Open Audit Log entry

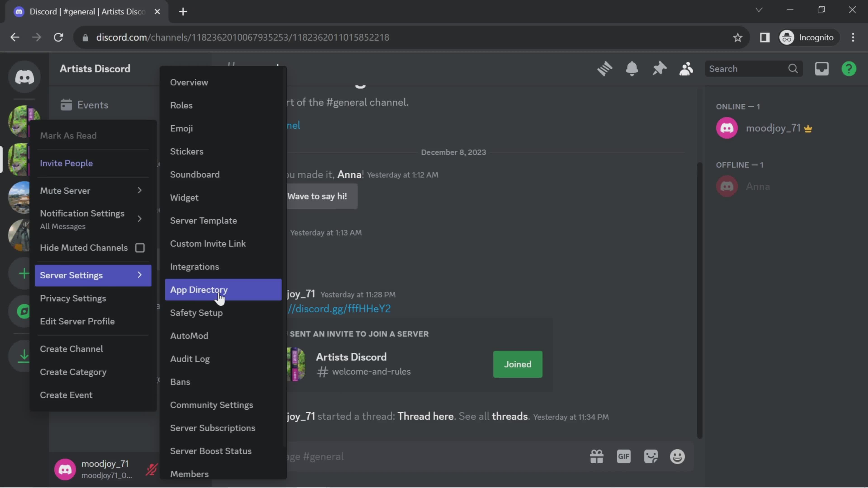coord(223,359)
